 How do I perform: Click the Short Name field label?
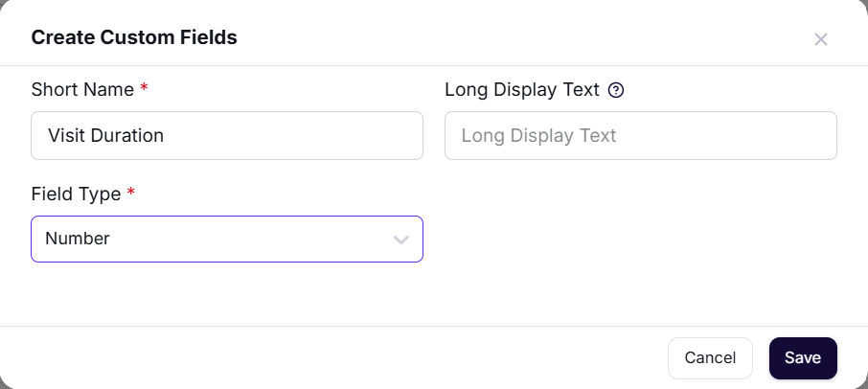(x=82, y=90)
